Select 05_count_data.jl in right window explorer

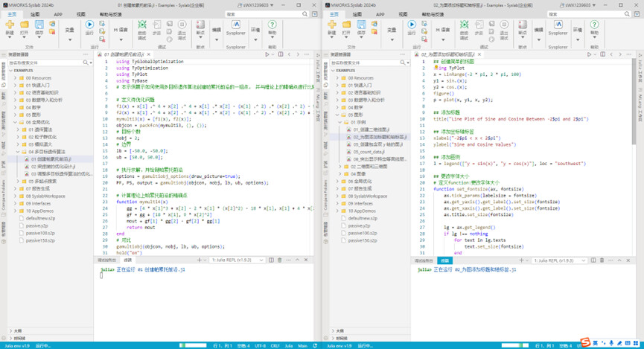coord(369,152)
